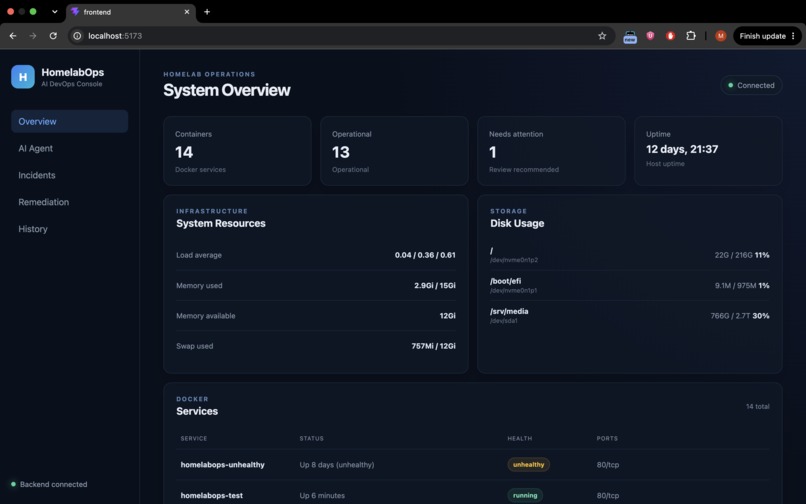The image size is (806, 504).
Task: Click 'Up 8 days (unhealthy)' status text
Action: [x=337, y=464]
